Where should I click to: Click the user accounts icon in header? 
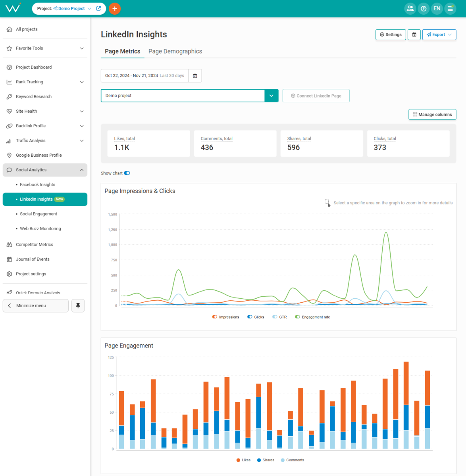click(410, 9)
